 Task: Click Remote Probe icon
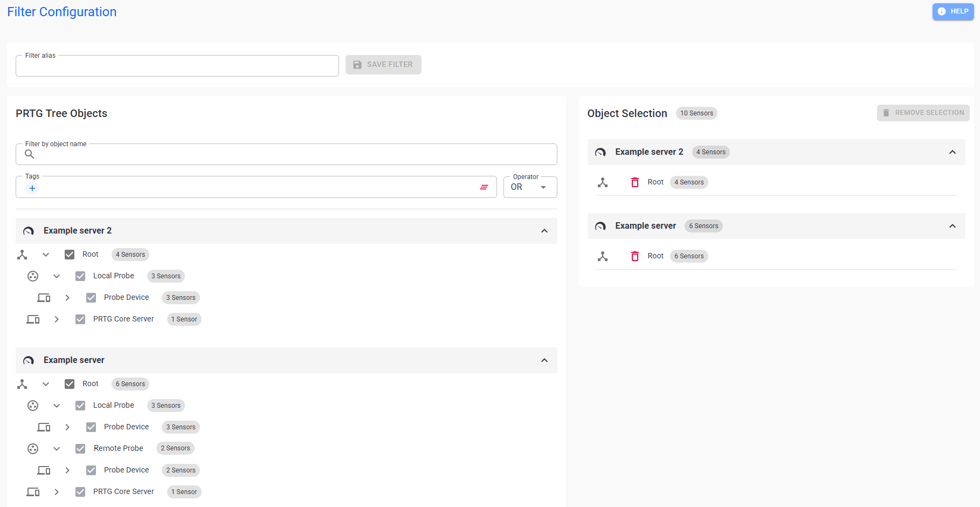click(x=33, y=449)
